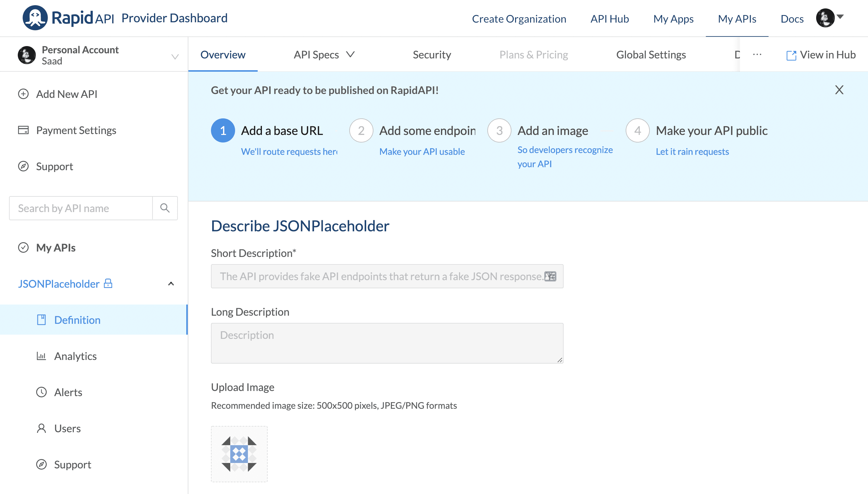Select the Users menu item
The height and width of the screenshot is (494, 868).
[68, 428]
